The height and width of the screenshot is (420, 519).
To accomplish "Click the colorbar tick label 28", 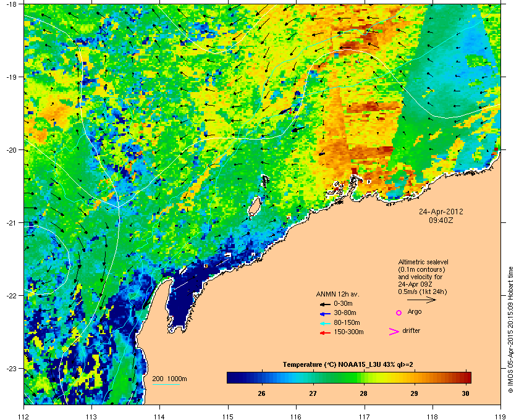I will pos(363,393).
